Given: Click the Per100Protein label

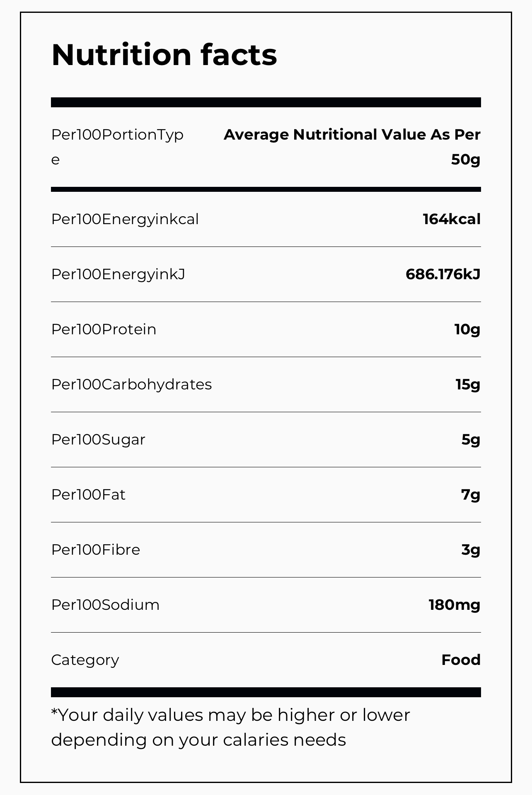Looking at the screenshot, I should 104,329.
